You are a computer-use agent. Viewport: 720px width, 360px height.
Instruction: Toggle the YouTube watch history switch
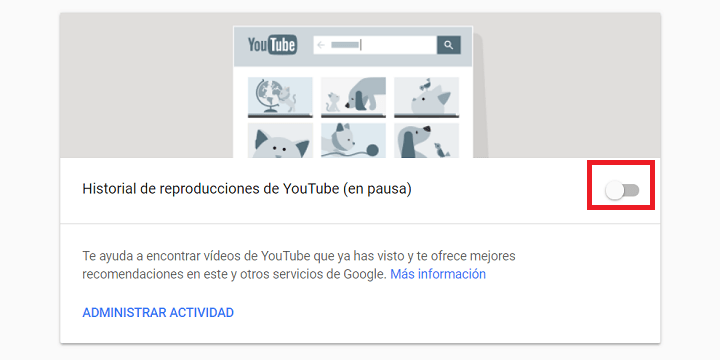pos(622,190)
